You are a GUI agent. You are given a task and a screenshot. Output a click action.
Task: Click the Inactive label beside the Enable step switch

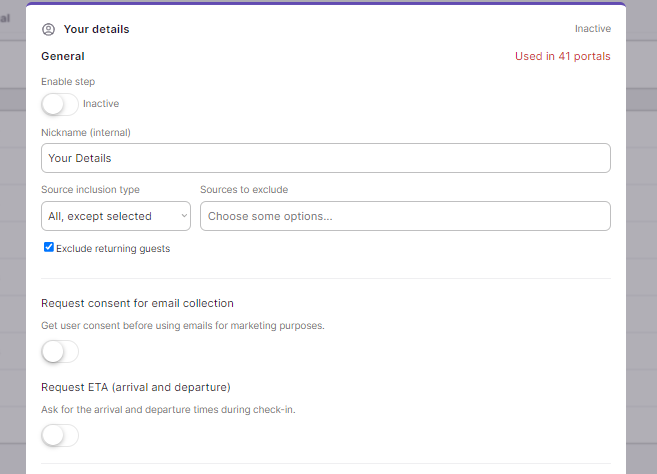click(101, 104)
